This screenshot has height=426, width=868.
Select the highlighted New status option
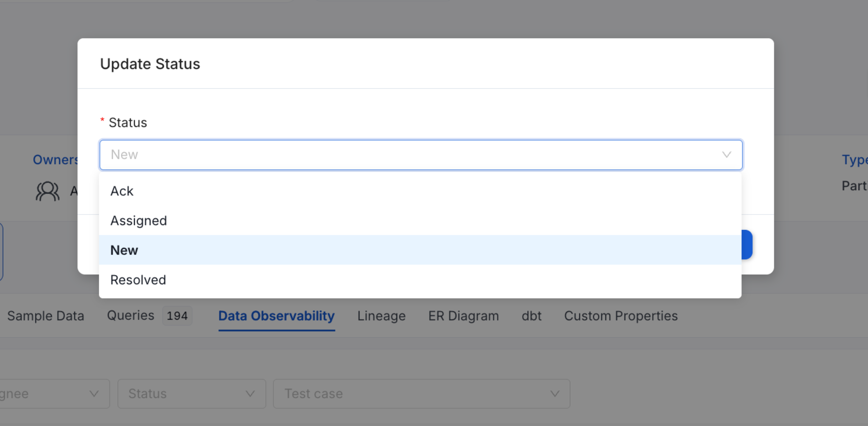pos(124,250)
